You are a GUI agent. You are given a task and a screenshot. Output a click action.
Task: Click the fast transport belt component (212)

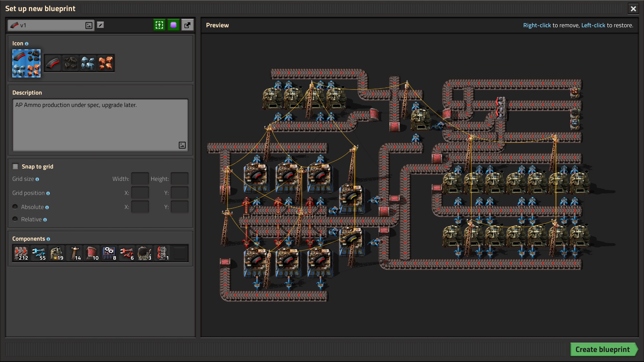pyautogui.click(x=21, y=253)
